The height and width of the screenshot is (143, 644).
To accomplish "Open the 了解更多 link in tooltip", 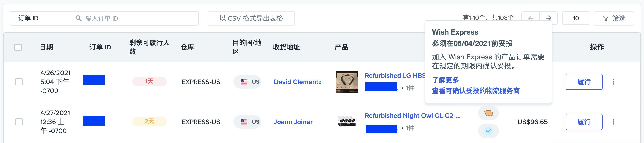I will tap(445, 80).
